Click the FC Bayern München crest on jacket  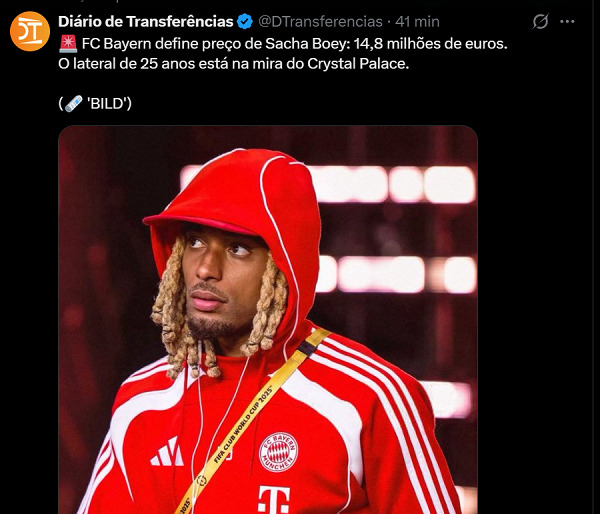[278, 452]
